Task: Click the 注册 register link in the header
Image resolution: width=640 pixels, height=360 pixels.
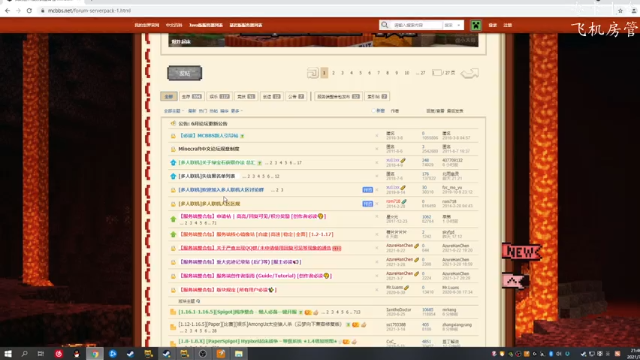Action: (x=507, y=25)
